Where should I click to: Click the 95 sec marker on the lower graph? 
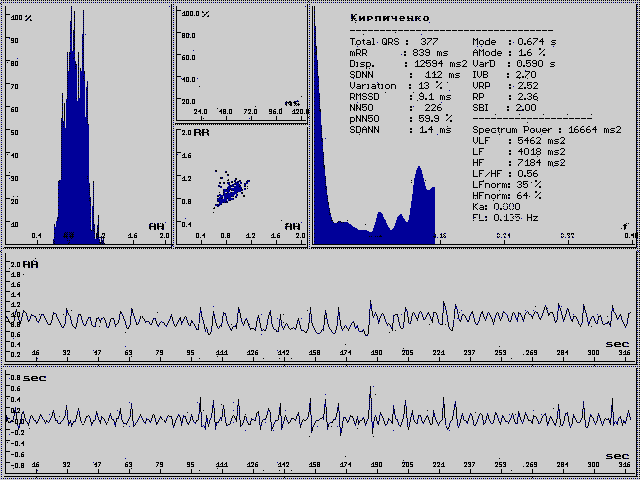tap(190, 466)
